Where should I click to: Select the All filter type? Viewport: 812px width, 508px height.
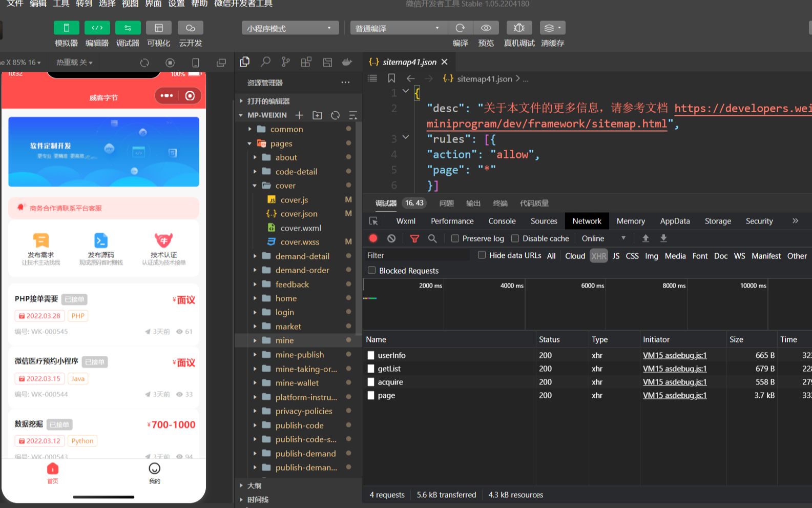pyautogui.click(x=551, y=256)
